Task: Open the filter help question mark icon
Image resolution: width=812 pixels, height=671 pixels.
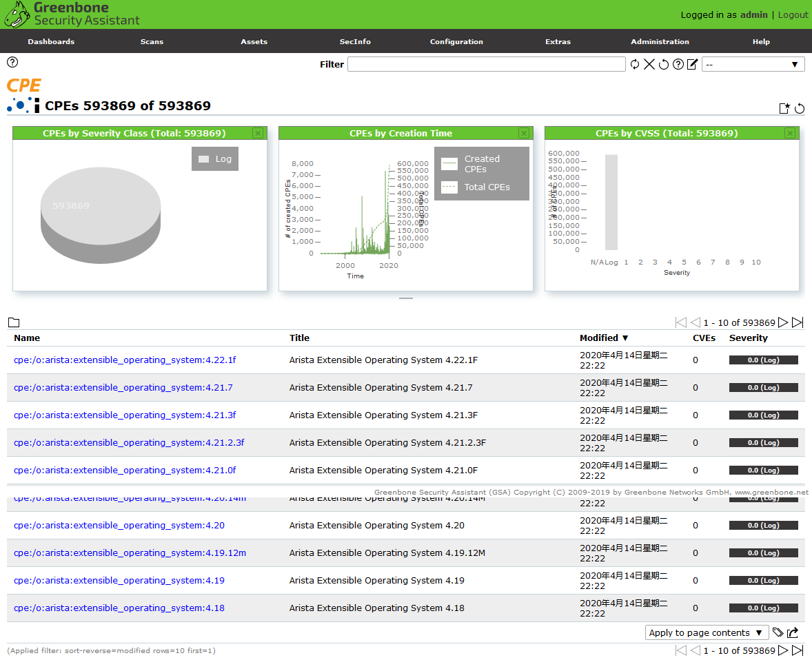Action: coord(678,64)
